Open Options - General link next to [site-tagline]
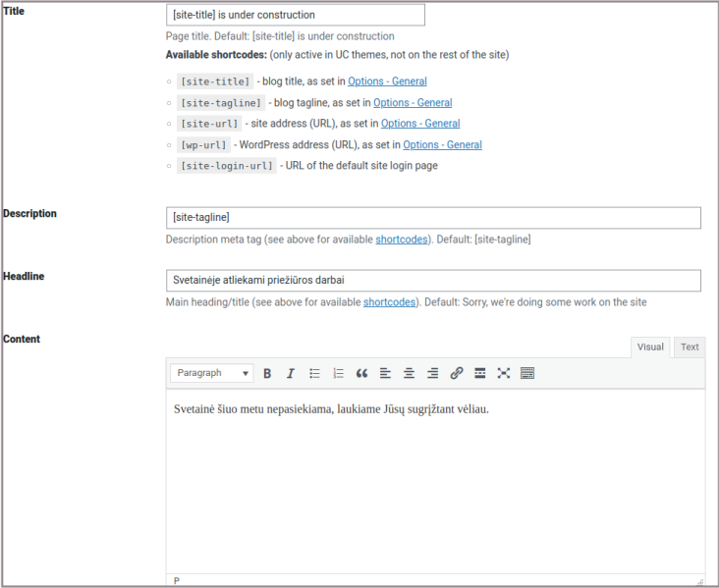The height and width of the screenshot is (588, 719). coord(413,103)
